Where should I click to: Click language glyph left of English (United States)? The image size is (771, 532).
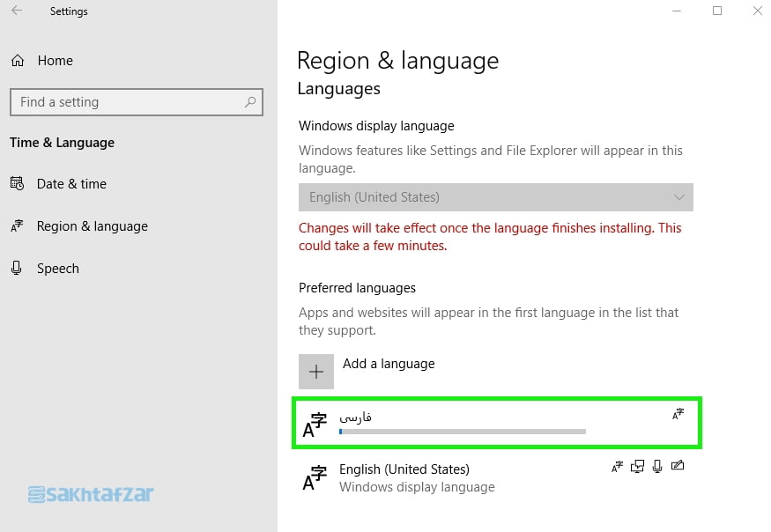pyautogui.click(x=315, y=477)
